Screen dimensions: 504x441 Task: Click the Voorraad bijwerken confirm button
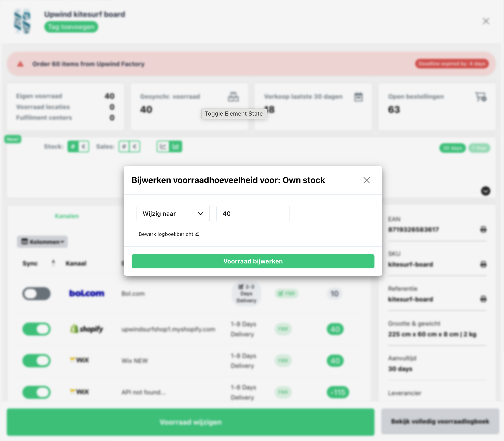pos(253,261)
